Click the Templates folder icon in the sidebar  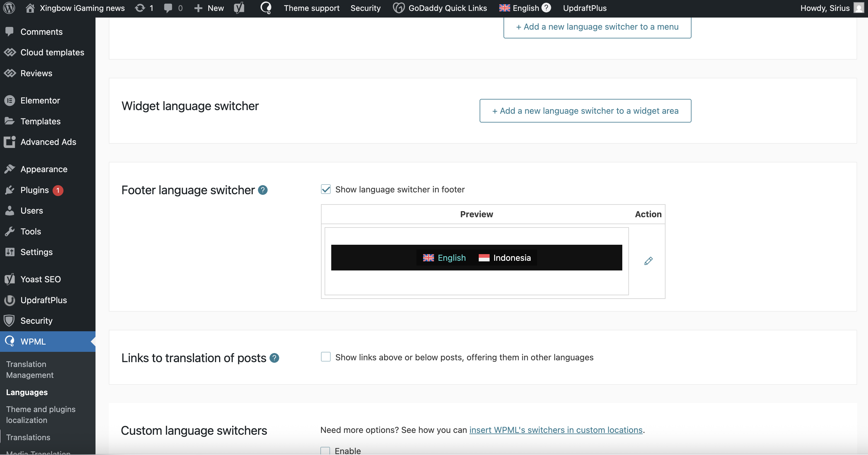tap(9, 121)
